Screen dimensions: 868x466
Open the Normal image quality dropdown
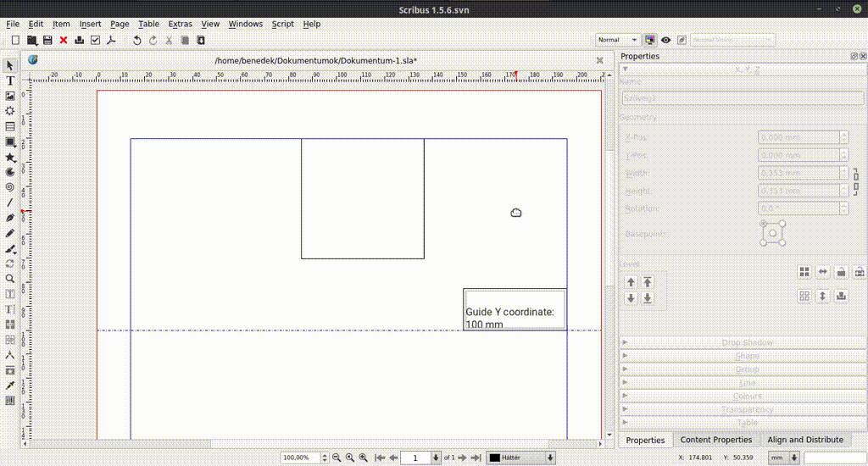coord(618,40)
